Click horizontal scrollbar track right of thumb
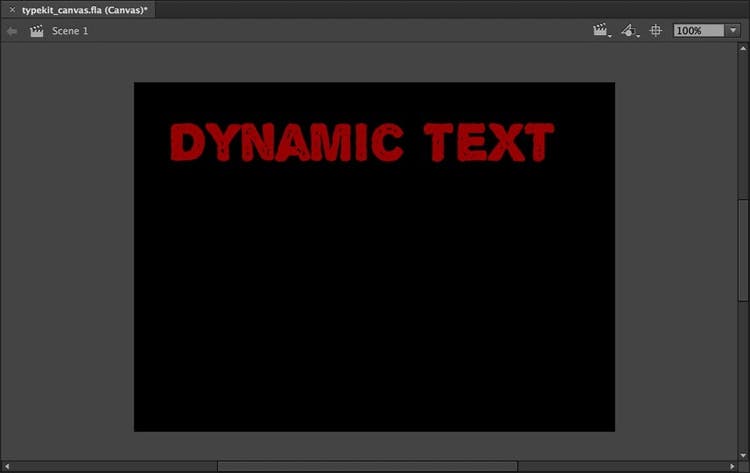Screen dimensions: 750x473 620,466
